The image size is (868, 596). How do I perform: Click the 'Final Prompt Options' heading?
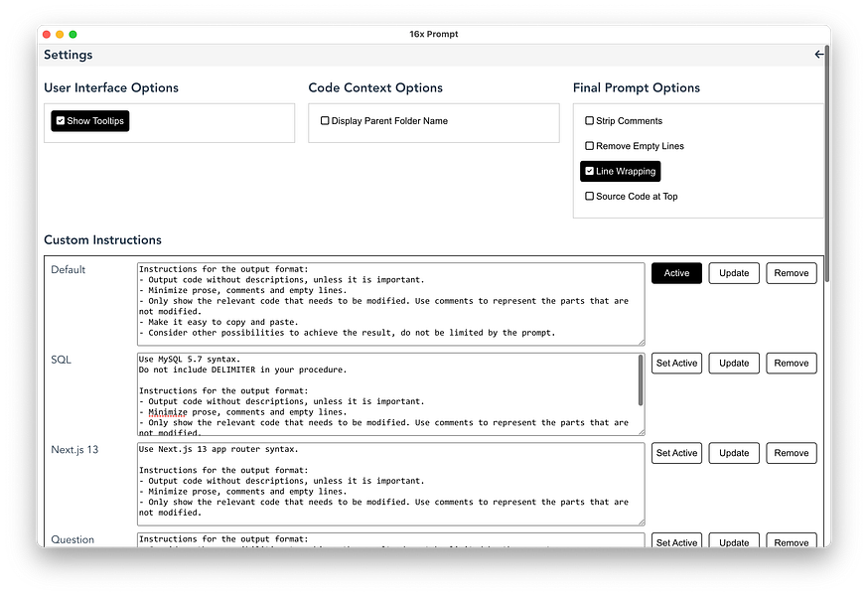tap(636, 87)
